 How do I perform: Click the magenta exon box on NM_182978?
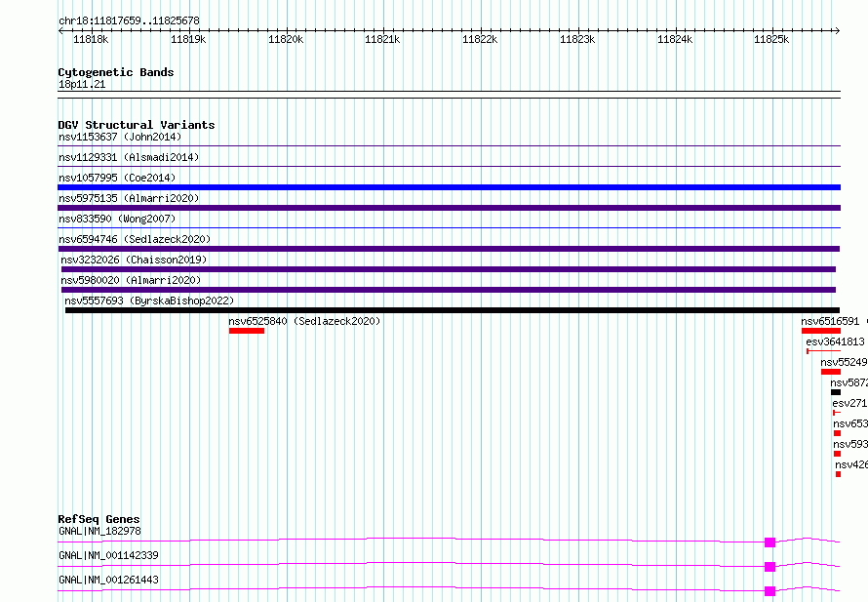(x=770, y=542)
